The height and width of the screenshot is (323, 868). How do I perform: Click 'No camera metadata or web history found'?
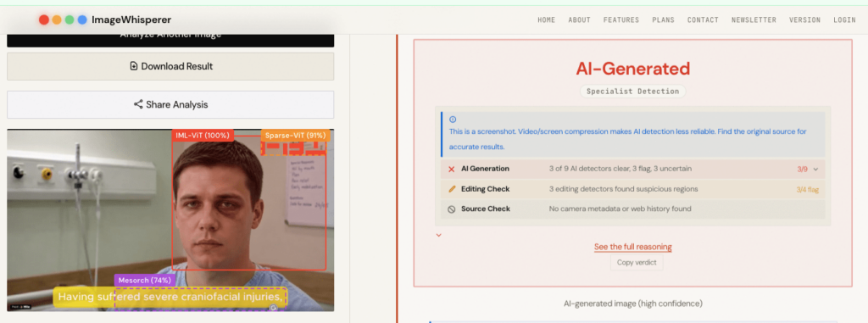pyautogui.click(x=620, y=209)
